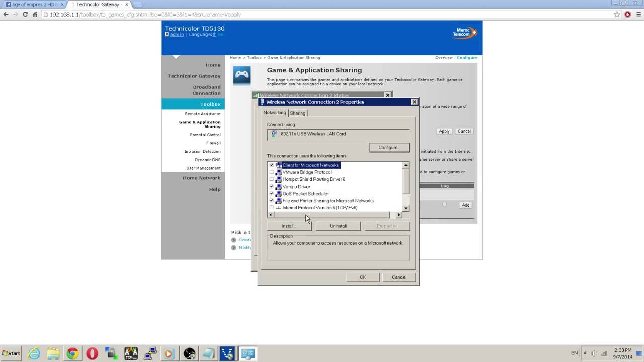The image size is (644, 362).
Task: Click Overview link at top right
Action: pyautogui.click(x=444, y=58)
